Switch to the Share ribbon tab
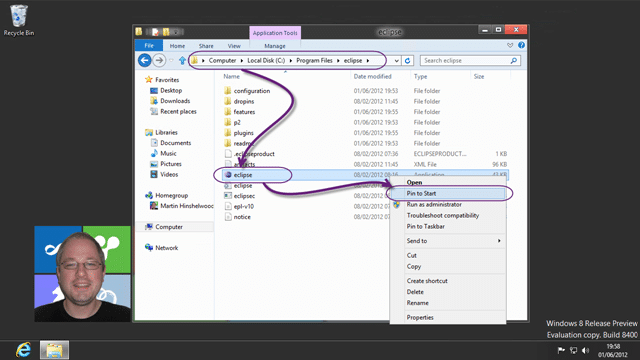The width and height of the screenshot is (640, 360). click(206, 46)
